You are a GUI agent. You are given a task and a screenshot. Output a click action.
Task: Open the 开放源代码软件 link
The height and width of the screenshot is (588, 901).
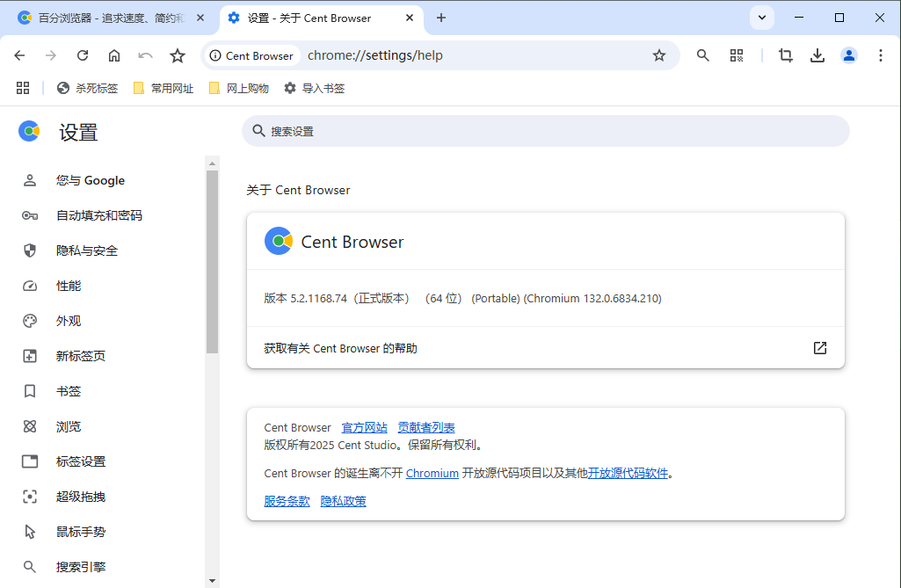pyautogui.click(x=628, y=473)
